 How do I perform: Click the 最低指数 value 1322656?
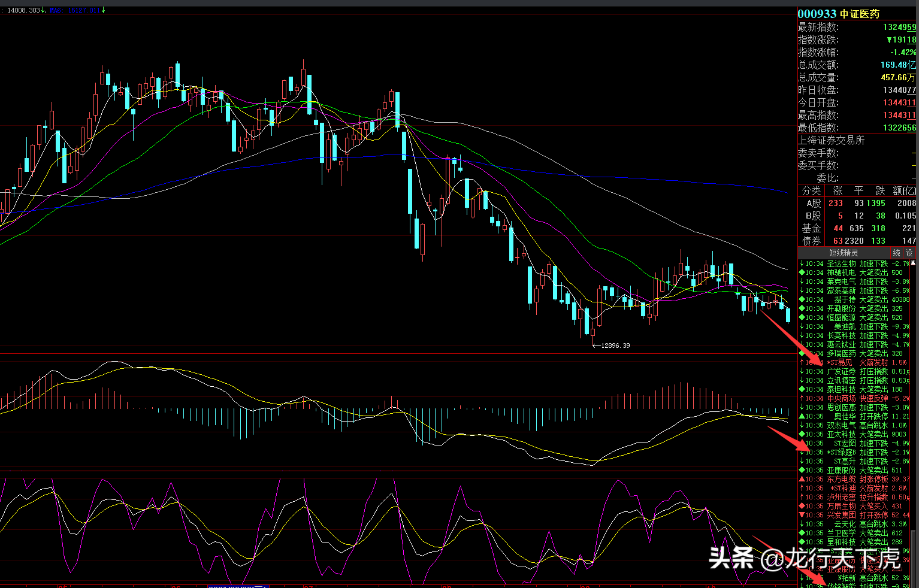click(899, 128)
